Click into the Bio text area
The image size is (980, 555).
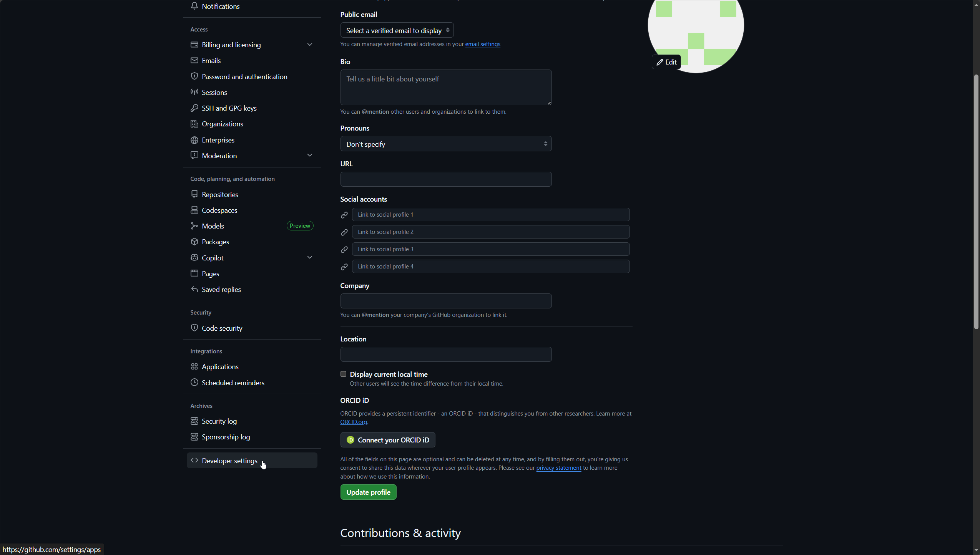pyautogui.click(x=446, y=88)
